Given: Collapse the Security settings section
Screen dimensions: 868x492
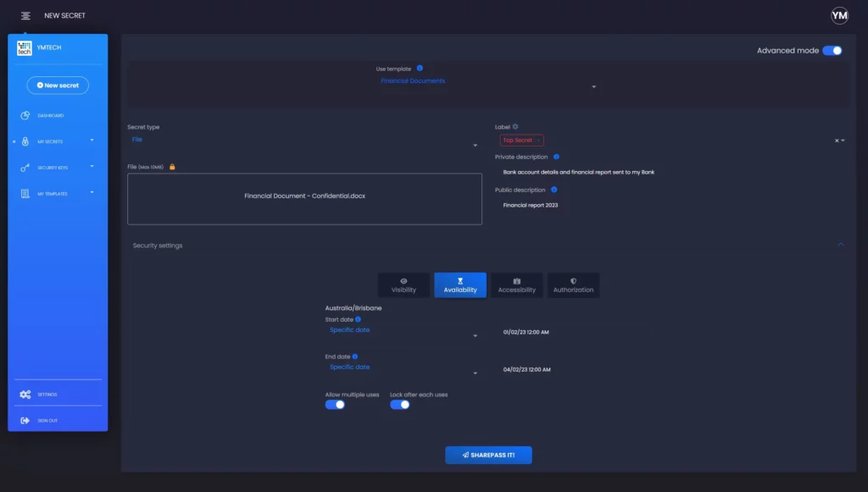Looking at the screenshot, I should click(840, 246).
